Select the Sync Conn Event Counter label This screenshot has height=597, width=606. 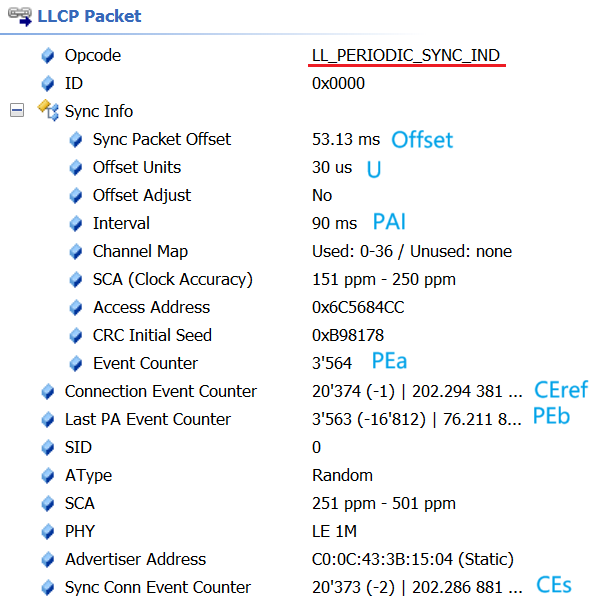[158, 588]
